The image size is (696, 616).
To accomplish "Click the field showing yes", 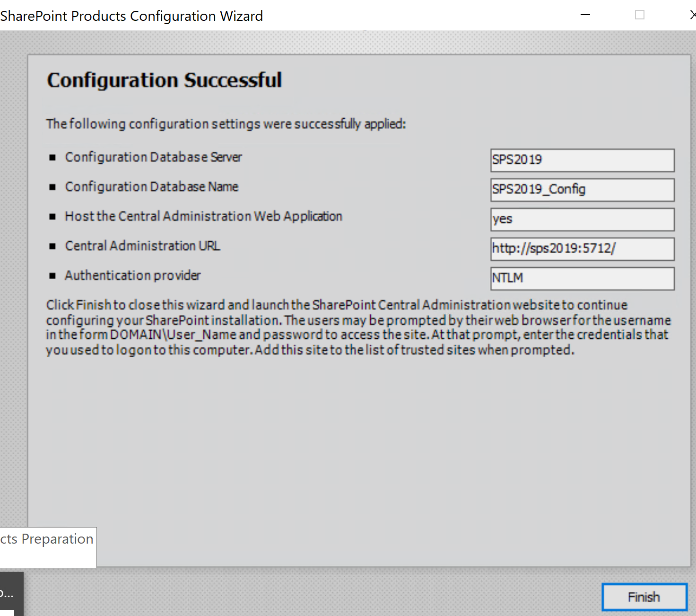I will point(582,219).
